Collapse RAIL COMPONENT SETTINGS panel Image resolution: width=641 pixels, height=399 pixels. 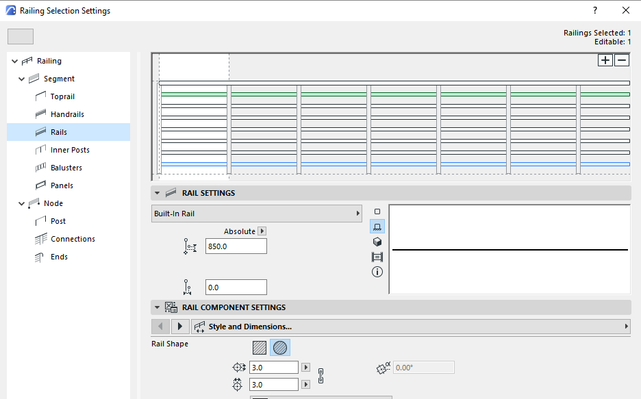(x=157, y=307)
